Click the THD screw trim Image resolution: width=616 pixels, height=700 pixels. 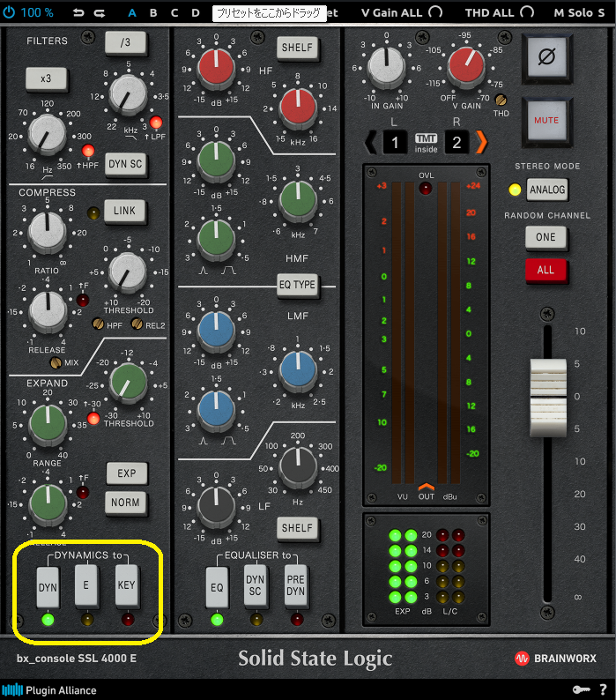click(x=501, y=100)
